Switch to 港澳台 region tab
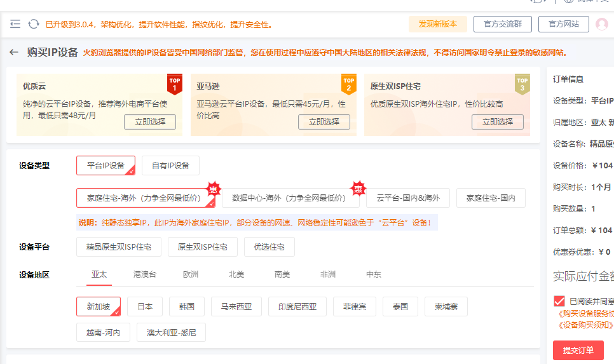 (x=145, y=274)
